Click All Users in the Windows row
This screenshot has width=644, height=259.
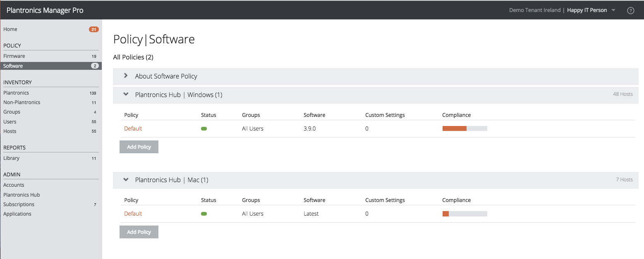click(253, 128)
